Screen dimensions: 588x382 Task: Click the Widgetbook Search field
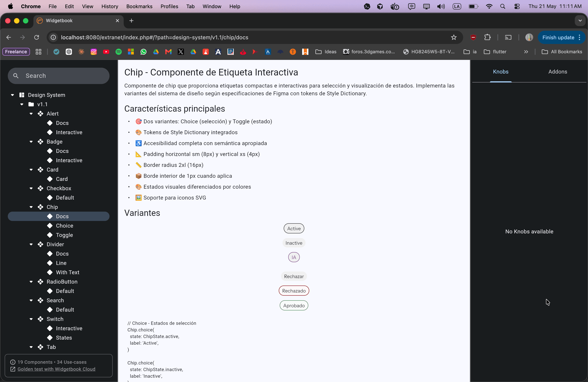(59, 76)
